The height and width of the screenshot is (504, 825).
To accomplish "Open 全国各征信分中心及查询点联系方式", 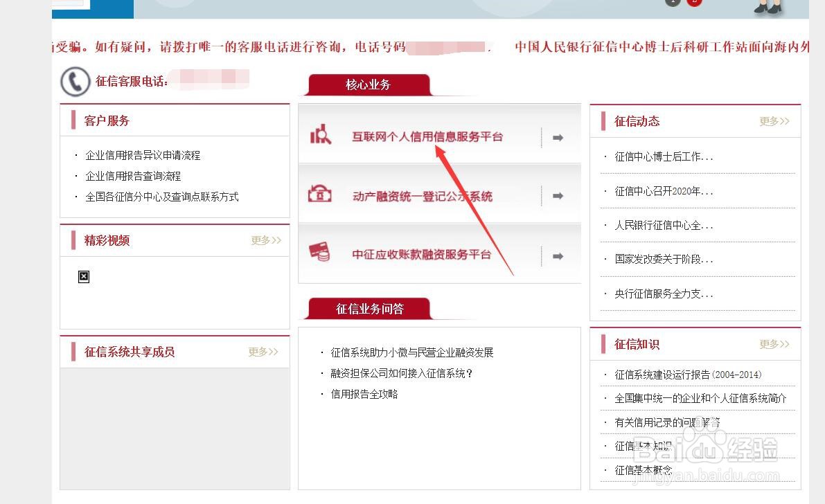I will coord(162,197).
